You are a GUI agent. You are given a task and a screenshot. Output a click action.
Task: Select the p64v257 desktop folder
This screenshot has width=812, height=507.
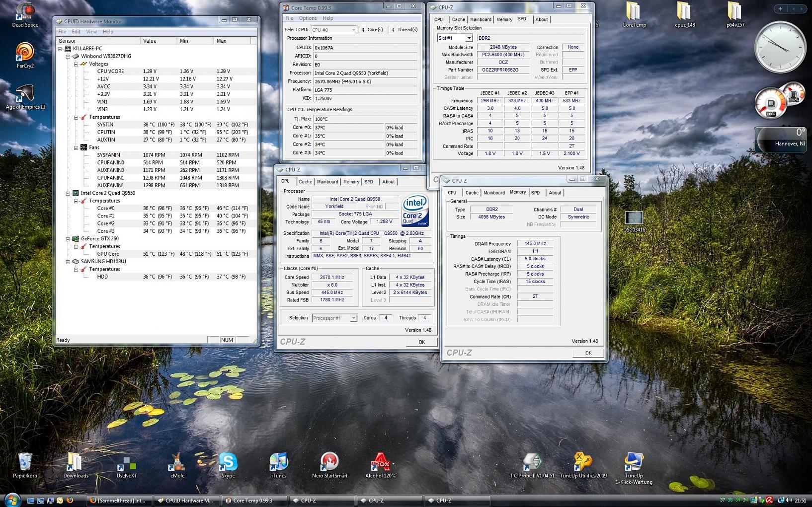(x=735, y=15)
